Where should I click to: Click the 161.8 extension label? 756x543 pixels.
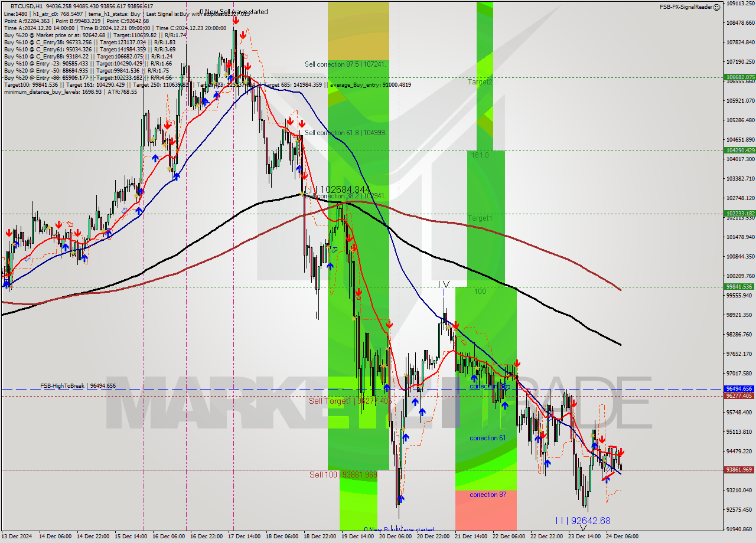pyautogui.click(x=480, y=155)
